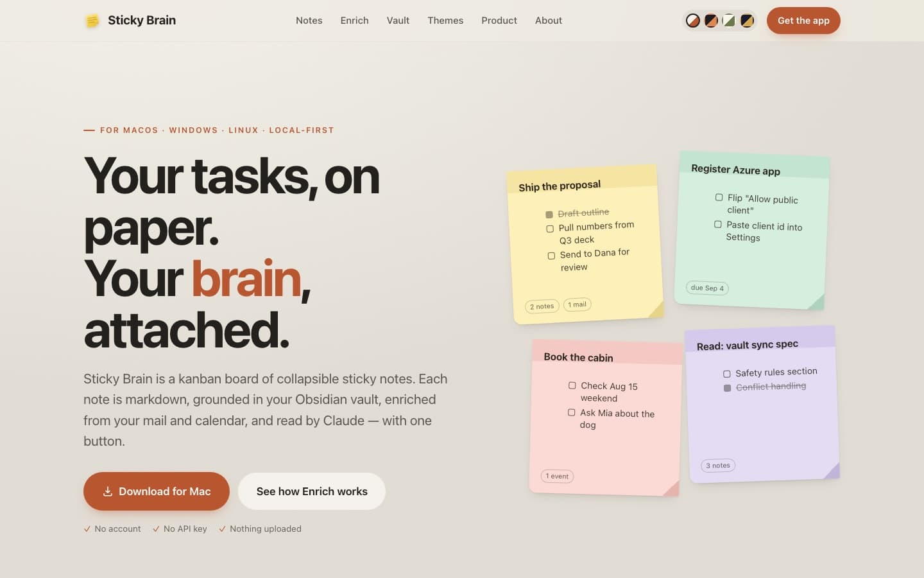Click the folded corner of the yellow note

pos(656,310)
